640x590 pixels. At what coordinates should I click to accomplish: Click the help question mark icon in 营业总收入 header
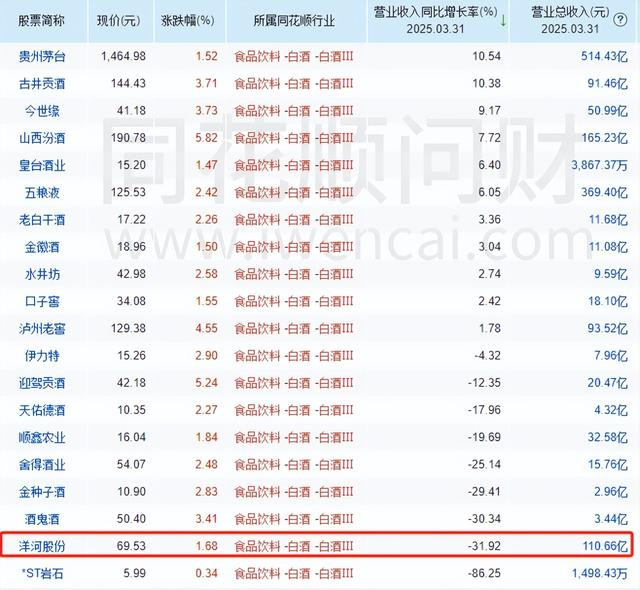tap(620, 20)
